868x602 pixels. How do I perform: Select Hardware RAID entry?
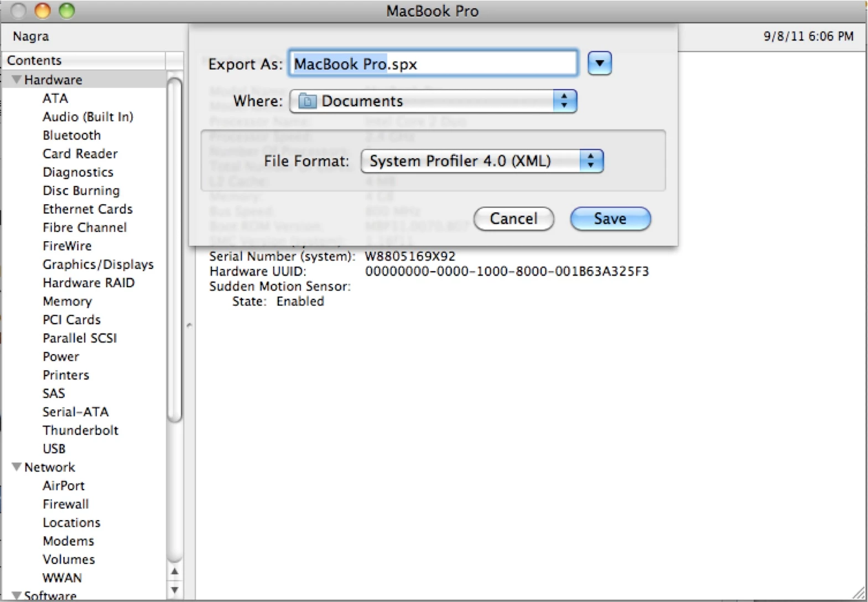(x=89, y=283)
